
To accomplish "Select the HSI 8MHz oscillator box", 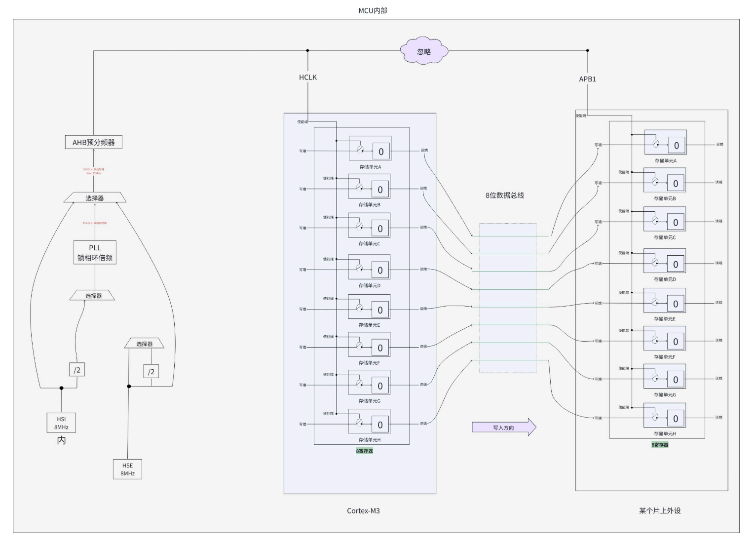I will coord(61,423).
